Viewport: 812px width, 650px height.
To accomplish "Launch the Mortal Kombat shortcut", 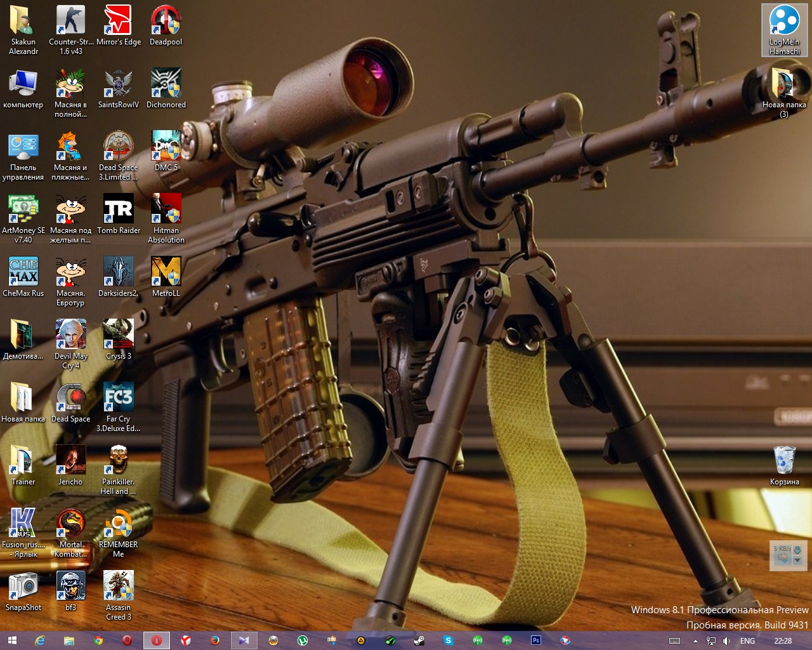I will [71, 533].
